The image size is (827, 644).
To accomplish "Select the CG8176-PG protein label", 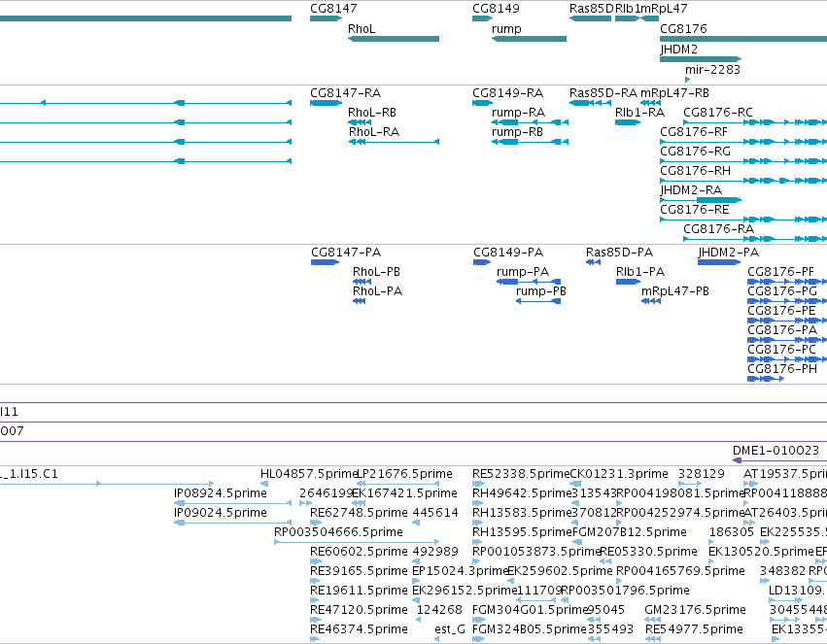I will pos(782,291).
